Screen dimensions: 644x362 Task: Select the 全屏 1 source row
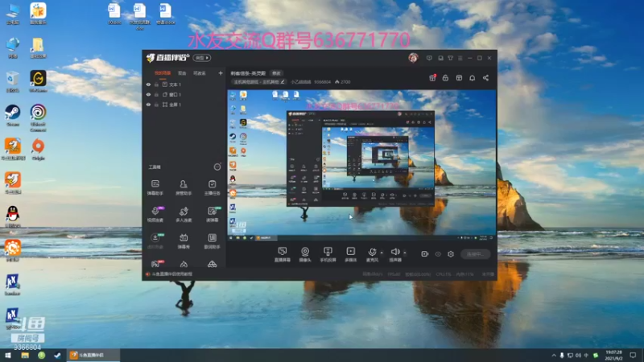184,105
